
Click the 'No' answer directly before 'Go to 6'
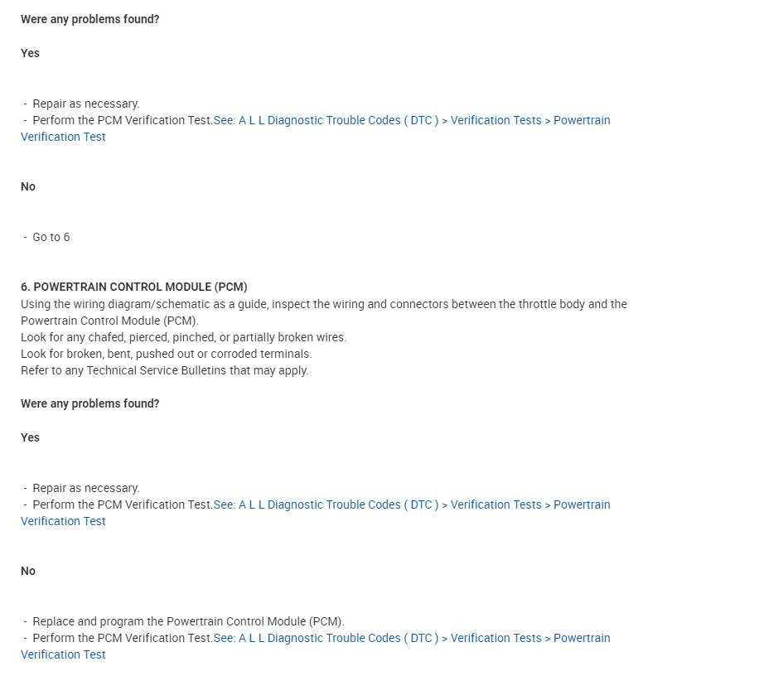click(28, 186)
